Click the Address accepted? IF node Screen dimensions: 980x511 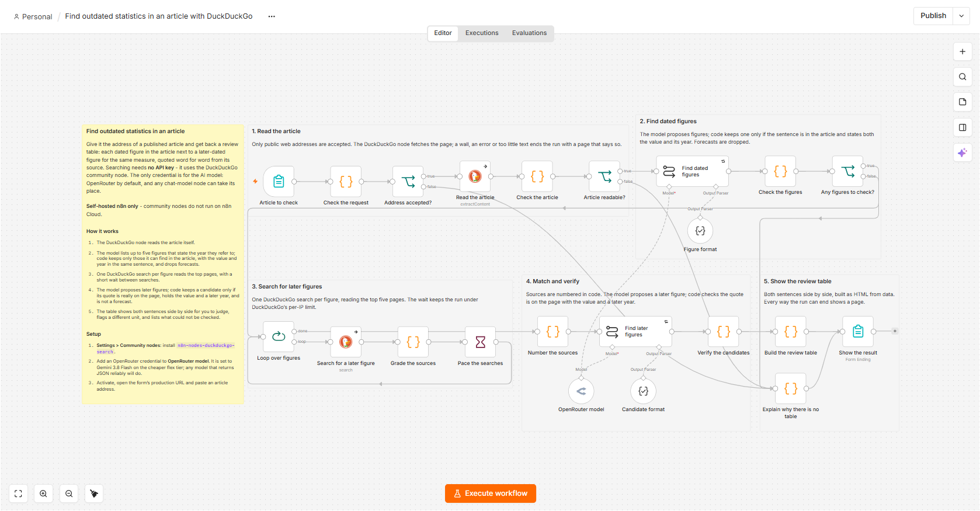pyautogui.click(x=408, y=182)
